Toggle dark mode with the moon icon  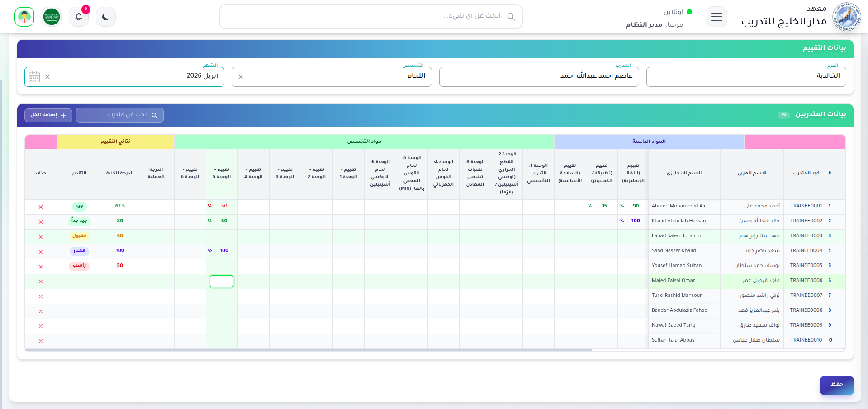point(106,17)
